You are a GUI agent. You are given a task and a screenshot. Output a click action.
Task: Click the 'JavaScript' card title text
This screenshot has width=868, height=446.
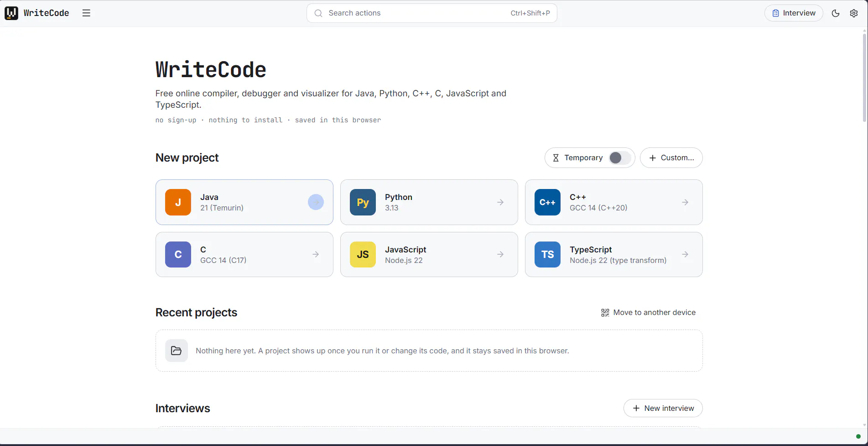pyautogui.click(x=405, y=250)
